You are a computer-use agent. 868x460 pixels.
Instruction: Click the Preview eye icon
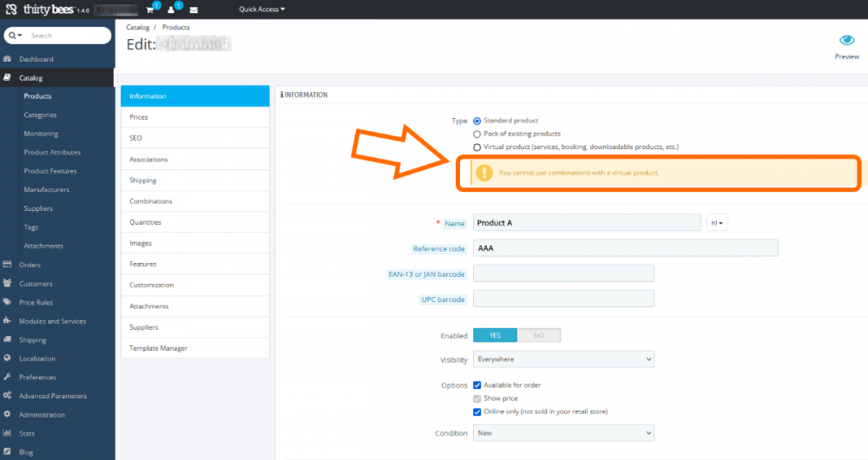click(846, 41)
